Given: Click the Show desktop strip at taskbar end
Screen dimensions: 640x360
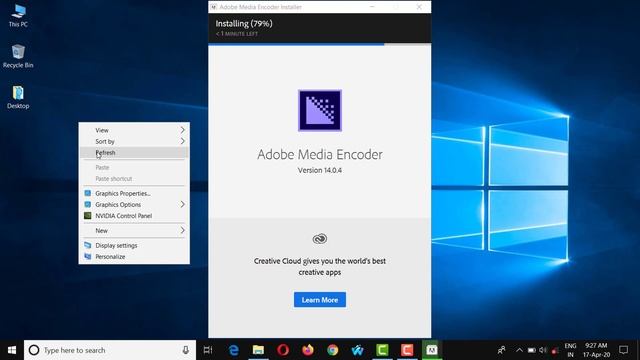Looking at the screenshot, I should click(638, 350).
